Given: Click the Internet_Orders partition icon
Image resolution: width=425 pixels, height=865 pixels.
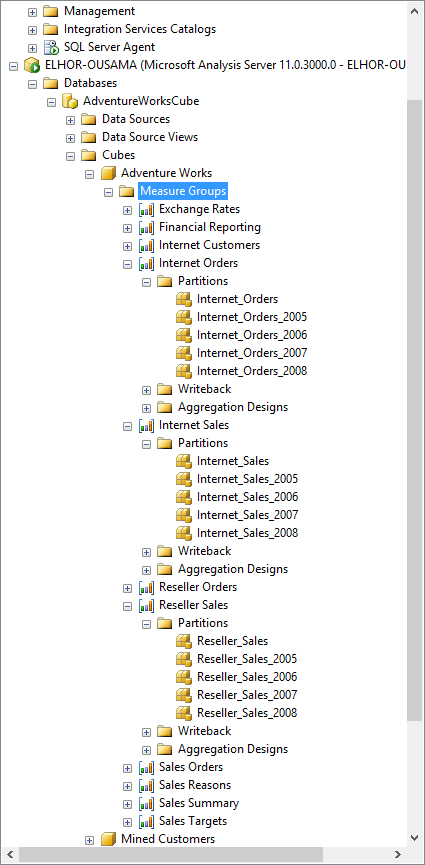Looking at the screenshot, I should click(183, 300).
